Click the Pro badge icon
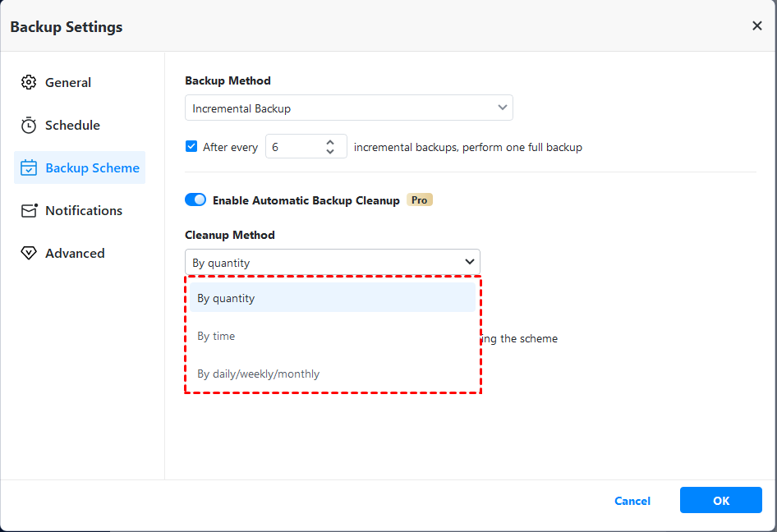777x532 pixels. click(420, 199)
